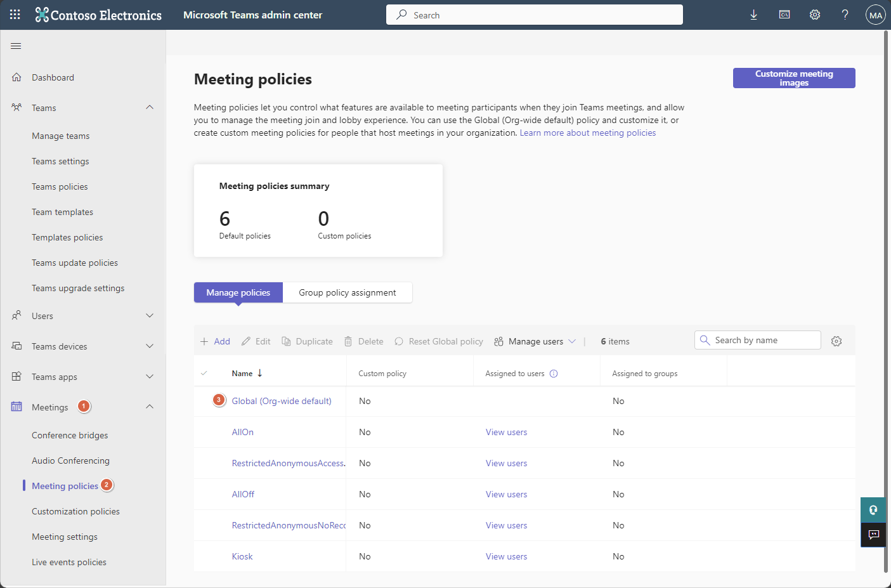Click the Name column sort arrow
Image resolution: width=891 pixels, height=588 pixels.
[x=260, y=373]
